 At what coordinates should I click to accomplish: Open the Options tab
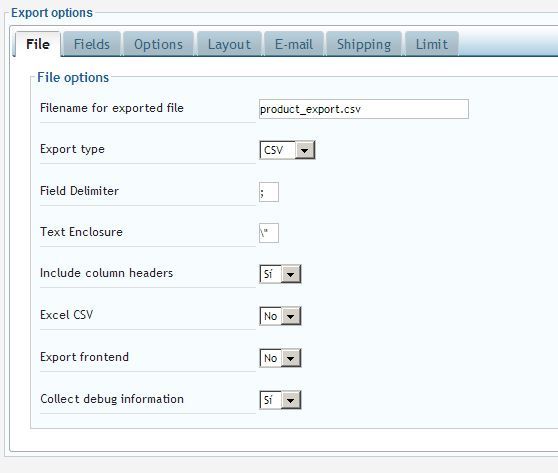click(158, 44)
